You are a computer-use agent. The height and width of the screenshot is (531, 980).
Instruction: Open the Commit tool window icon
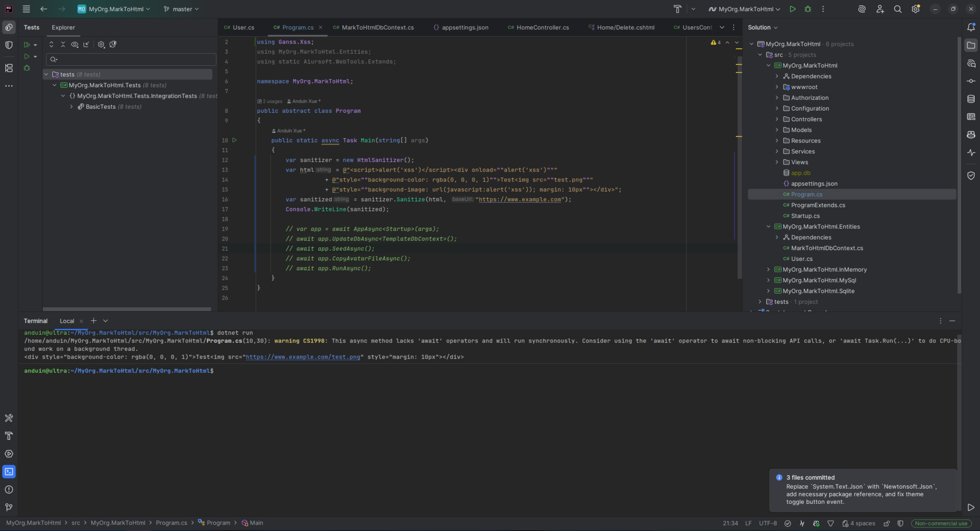click(x=971, y=81)
